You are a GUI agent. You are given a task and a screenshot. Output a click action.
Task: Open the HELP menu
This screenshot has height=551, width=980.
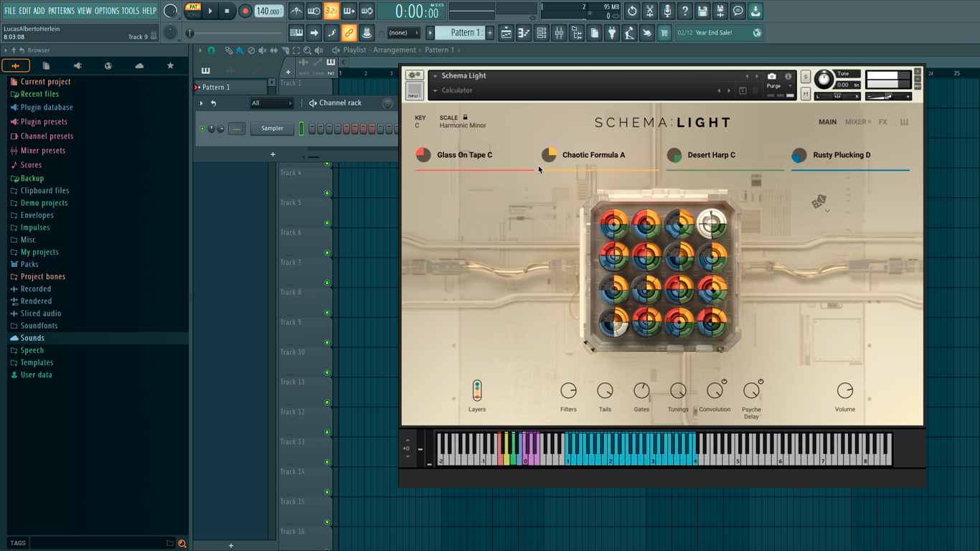[x=149, y=11]
